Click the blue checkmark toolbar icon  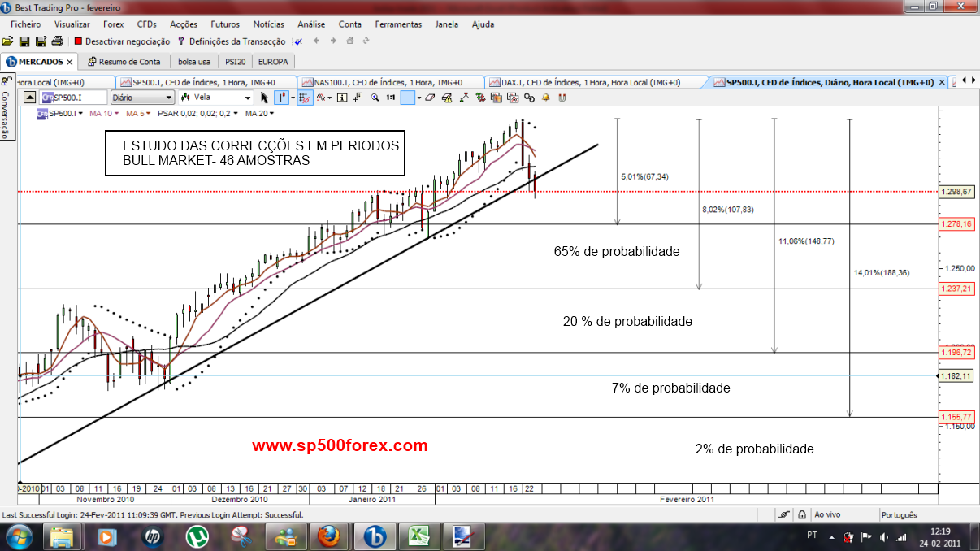(298, 41)
